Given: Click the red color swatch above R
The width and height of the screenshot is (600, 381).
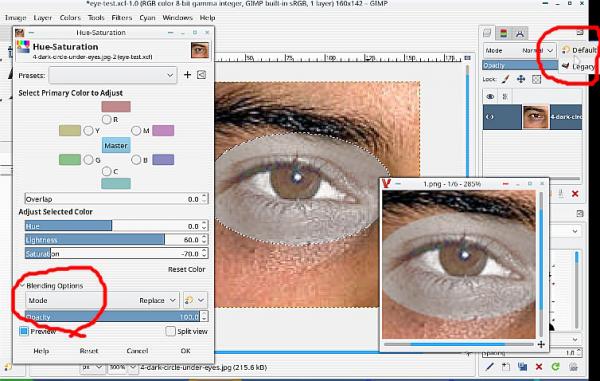Looking at the screenshot, I should pos(116,106).
